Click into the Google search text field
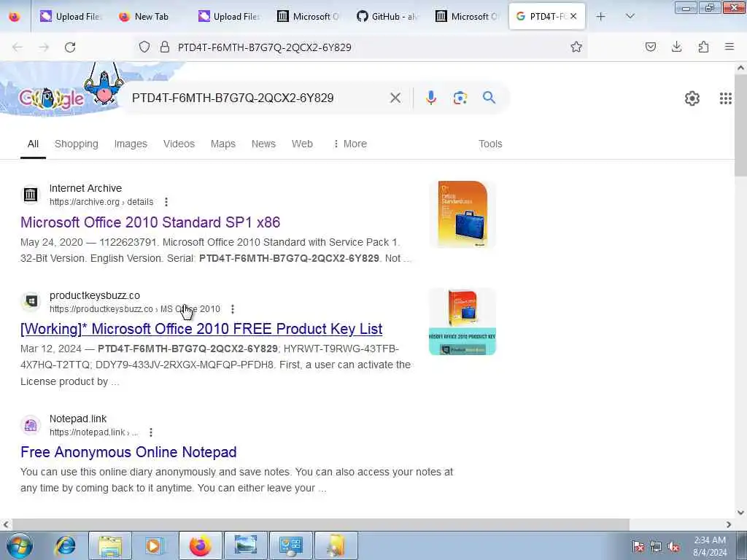Screen dimensions: 747x560 [258, 98]
